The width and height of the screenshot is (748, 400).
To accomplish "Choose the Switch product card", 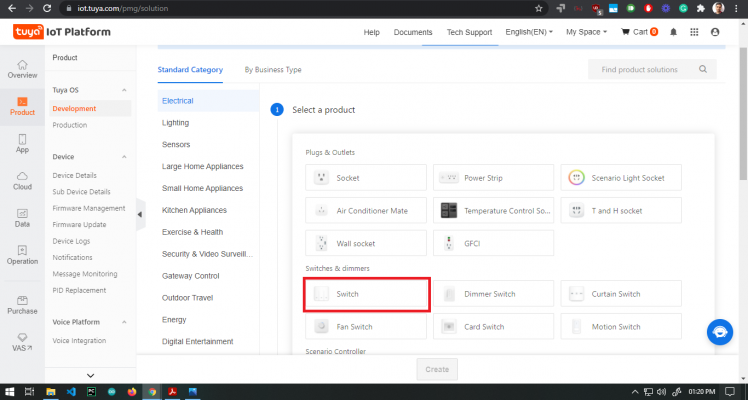I will point(367,294).
